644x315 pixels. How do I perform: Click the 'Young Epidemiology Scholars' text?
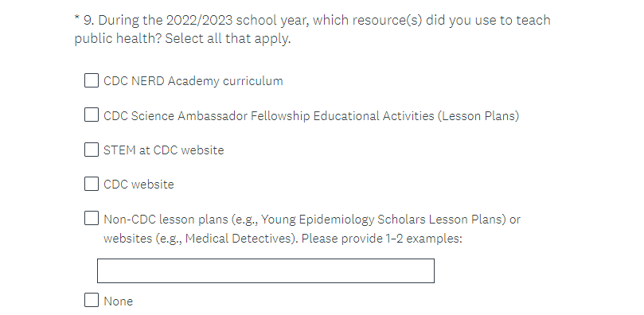coord(343,220)
